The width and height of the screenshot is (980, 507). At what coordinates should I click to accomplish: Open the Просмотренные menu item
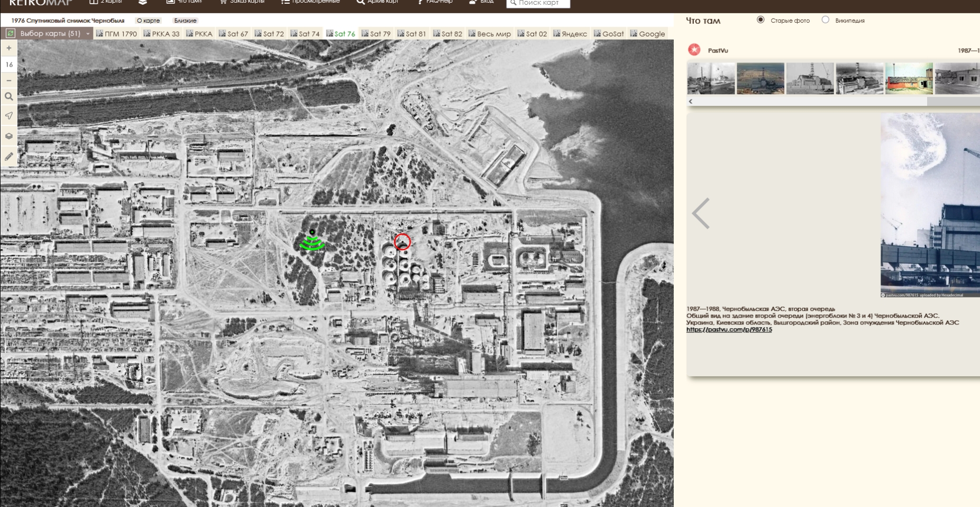[x=310, y=2]
